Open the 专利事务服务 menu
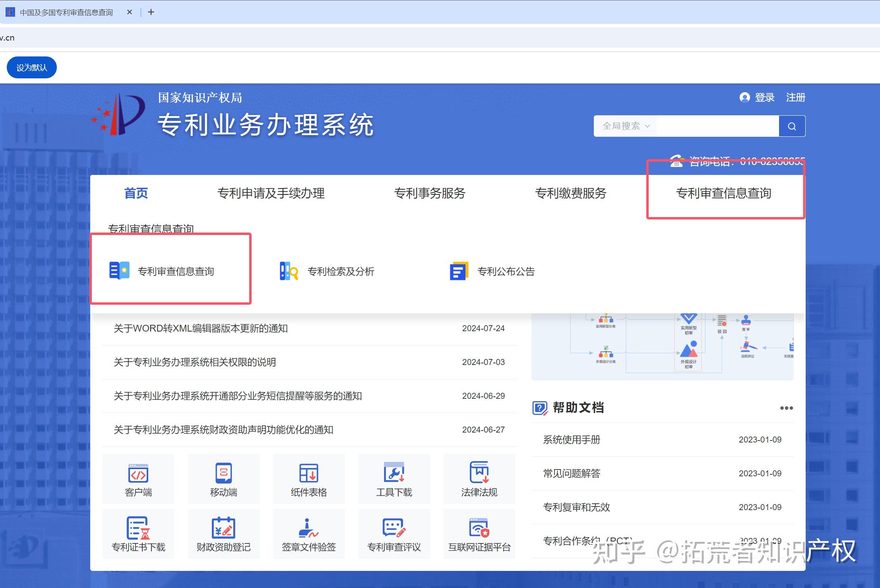Screen dimensions: 880x588 430,193
